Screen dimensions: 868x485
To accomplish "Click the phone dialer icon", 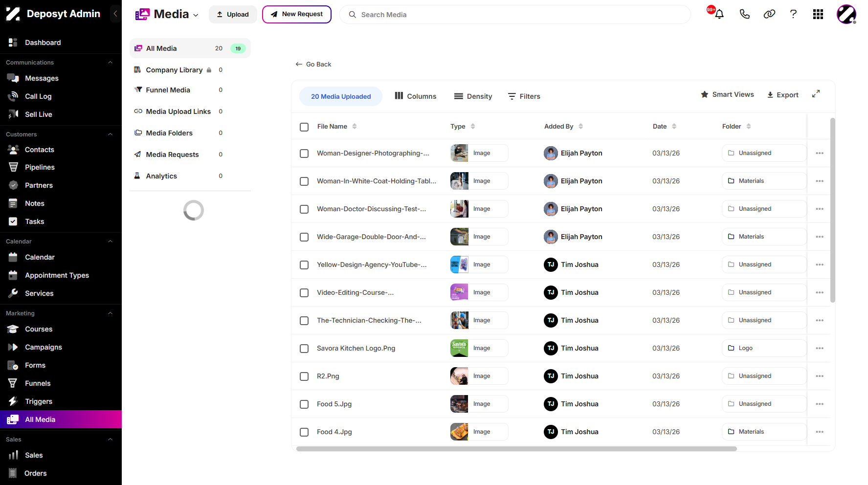I will [744, 14].
